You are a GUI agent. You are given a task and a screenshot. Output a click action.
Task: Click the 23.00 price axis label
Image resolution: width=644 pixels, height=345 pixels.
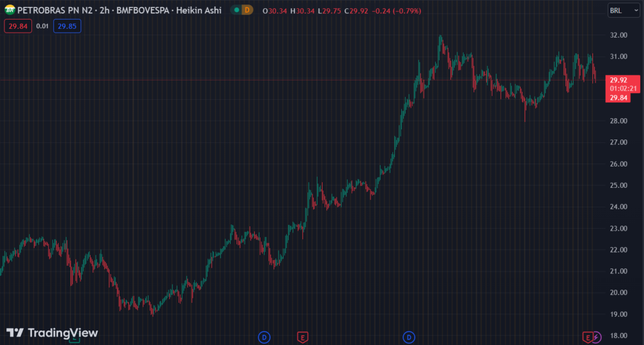[x=619, y=229]
